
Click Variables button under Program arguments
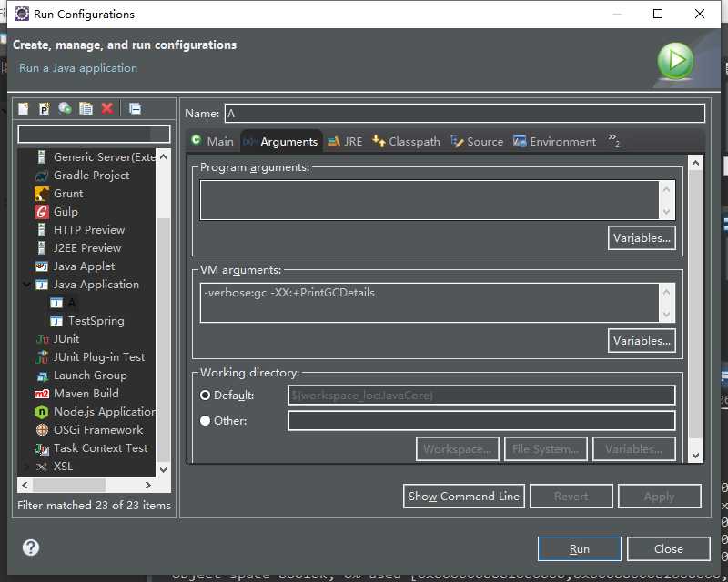pos(642,238)
